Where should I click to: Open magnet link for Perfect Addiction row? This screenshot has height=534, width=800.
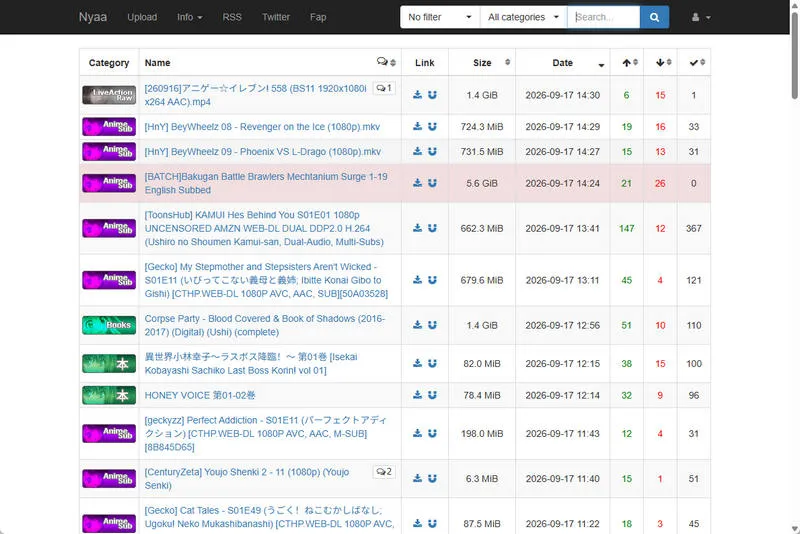pos(432,434)
